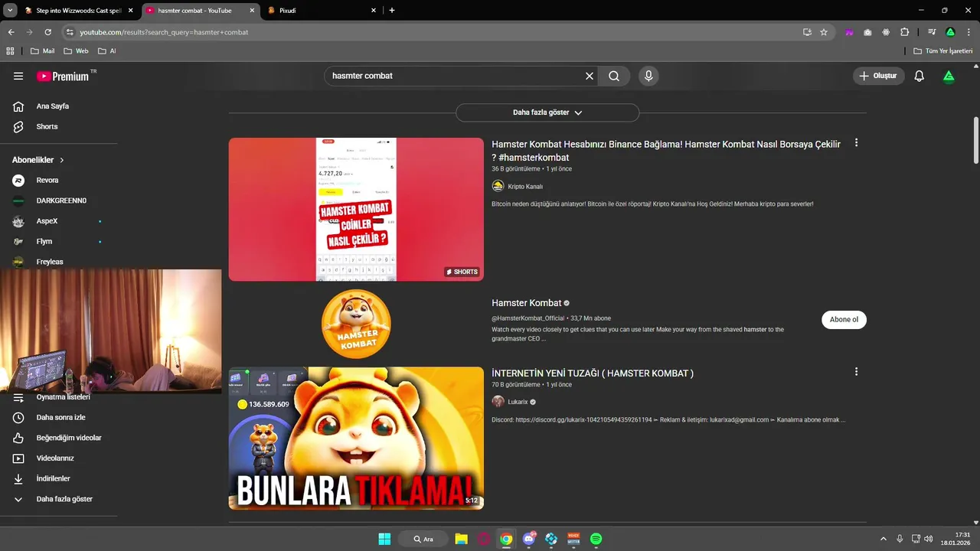Screen dimensions: 980x551
Task: Open the AspeX subscription
Action: [47, 221]
